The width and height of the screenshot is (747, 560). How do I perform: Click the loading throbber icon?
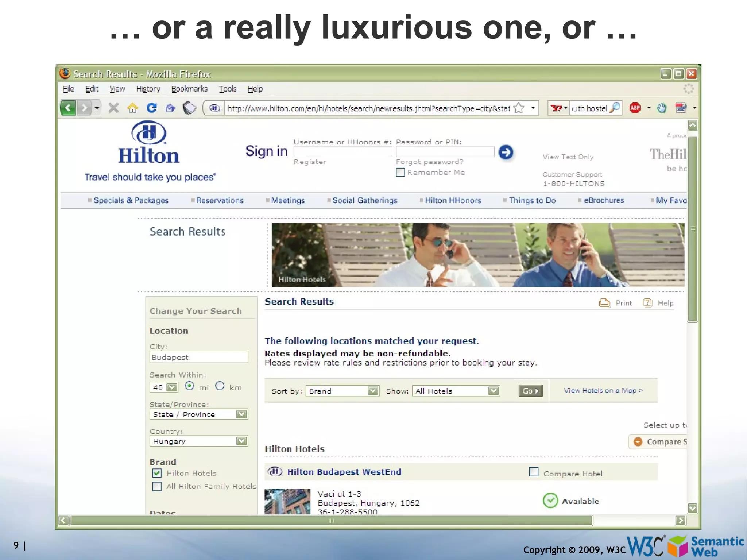pyautogui.click(x=688, y=89)
